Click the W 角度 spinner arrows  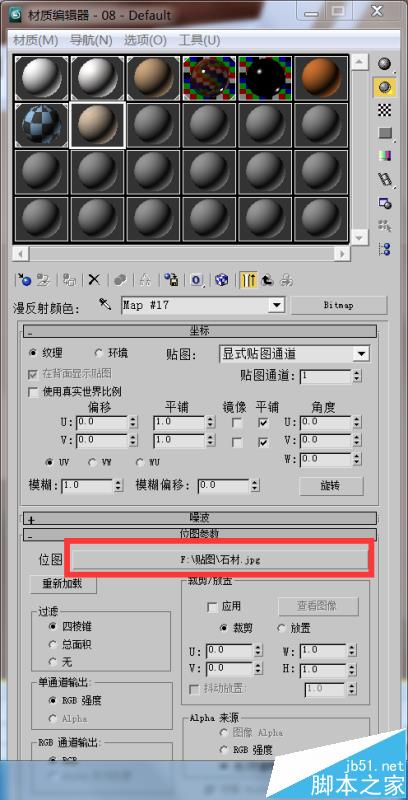pos(357,460)
